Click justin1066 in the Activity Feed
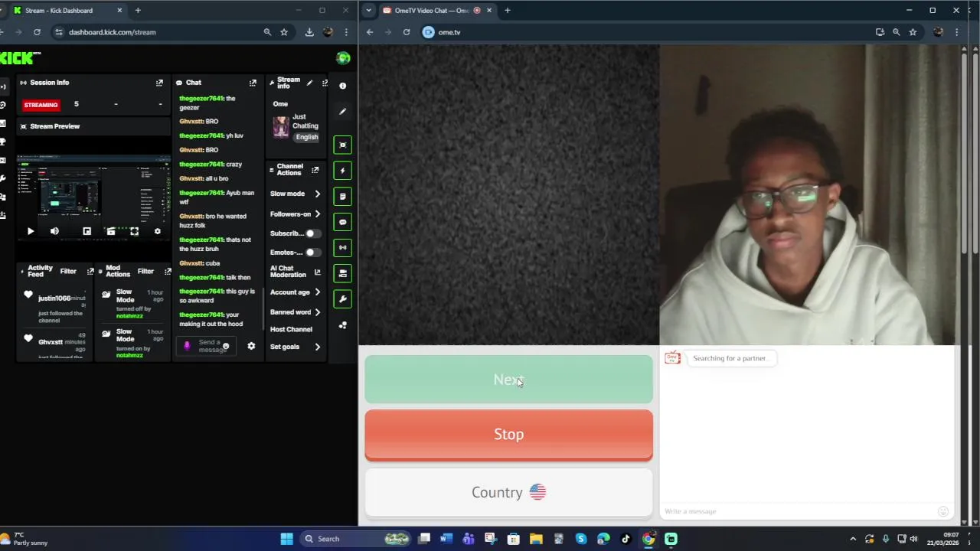980x551 pixels. pos(54,298)
